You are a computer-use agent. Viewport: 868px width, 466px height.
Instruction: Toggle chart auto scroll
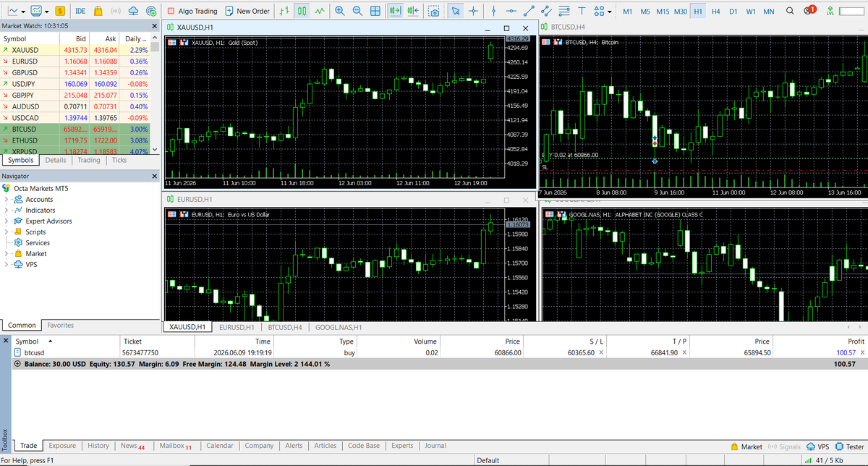tap(395, 11)
